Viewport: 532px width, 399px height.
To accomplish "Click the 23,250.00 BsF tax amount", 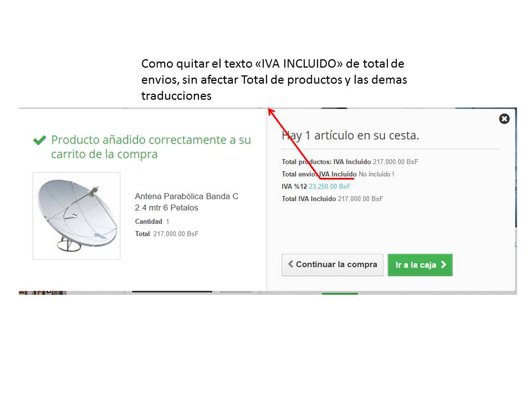I will pos(329,186).
